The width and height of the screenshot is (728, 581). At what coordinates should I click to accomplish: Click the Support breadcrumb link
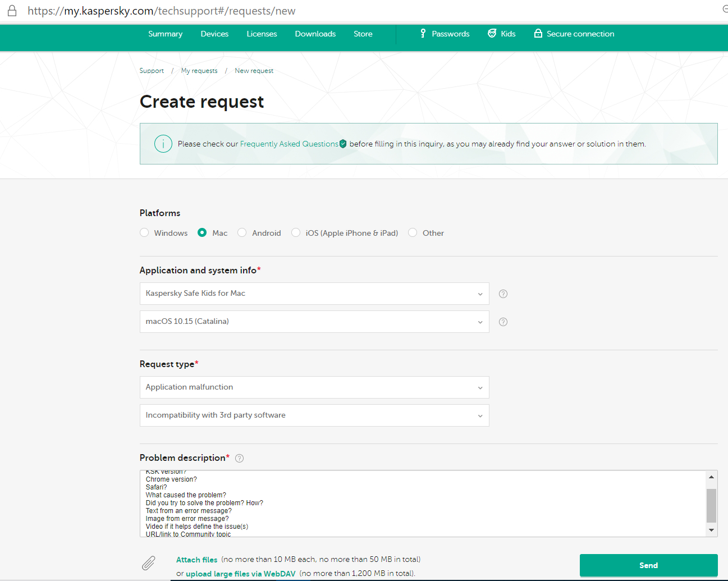pyautogui.click(x=152, y=71)
